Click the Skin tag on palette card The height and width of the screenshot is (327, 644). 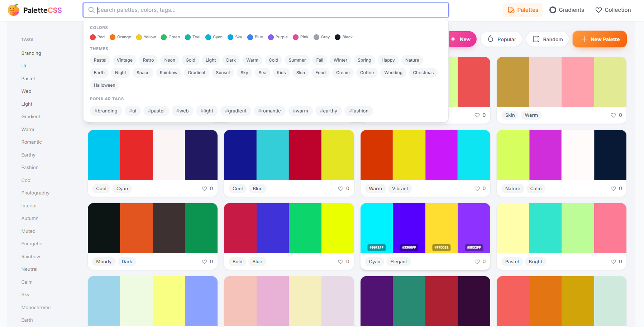(510, 115)
